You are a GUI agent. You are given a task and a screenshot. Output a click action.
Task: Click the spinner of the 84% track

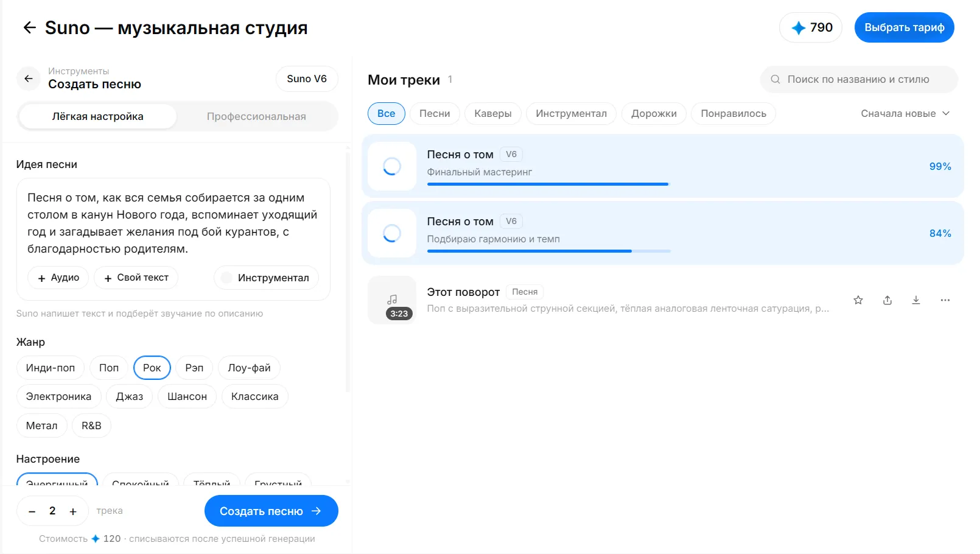392,233
